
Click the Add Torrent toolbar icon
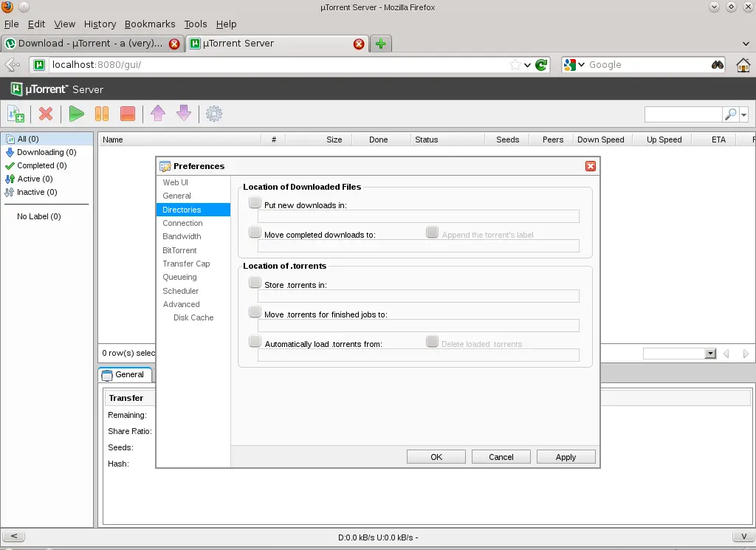(x=16, y=114)
